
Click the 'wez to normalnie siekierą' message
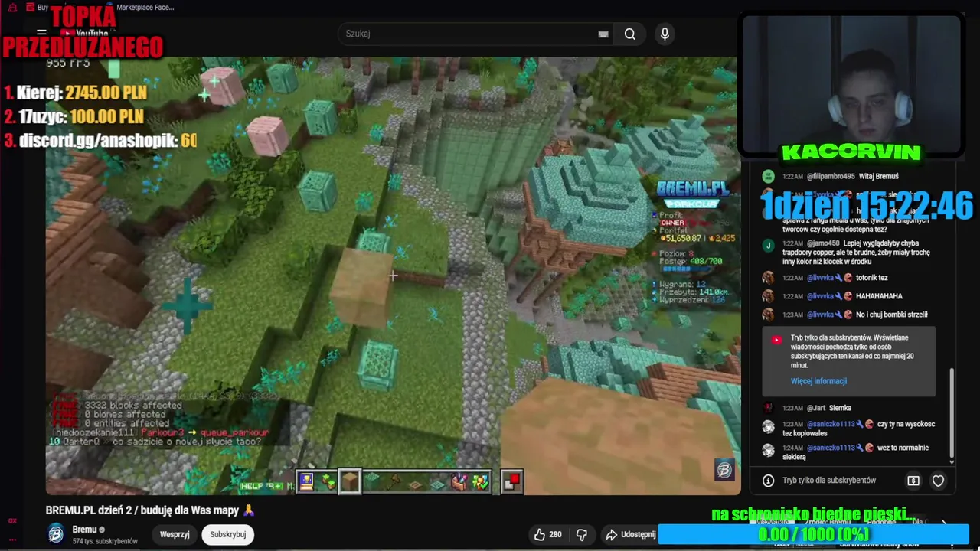[x=855, y=452]
